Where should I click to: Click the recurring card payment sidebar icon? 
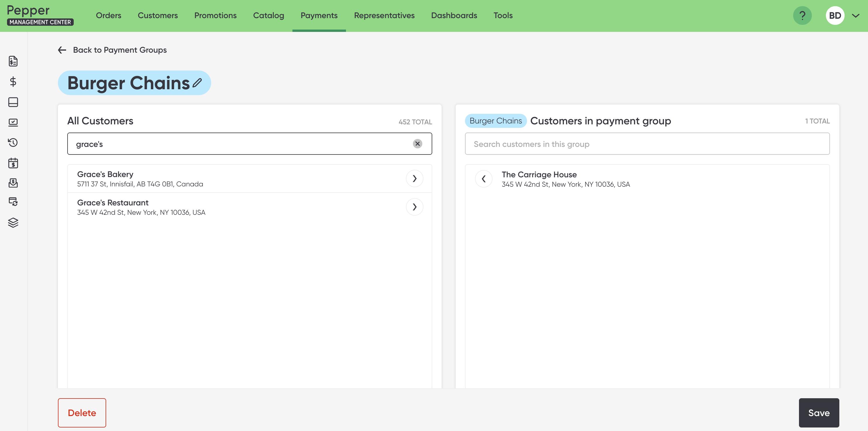[13, 202]
